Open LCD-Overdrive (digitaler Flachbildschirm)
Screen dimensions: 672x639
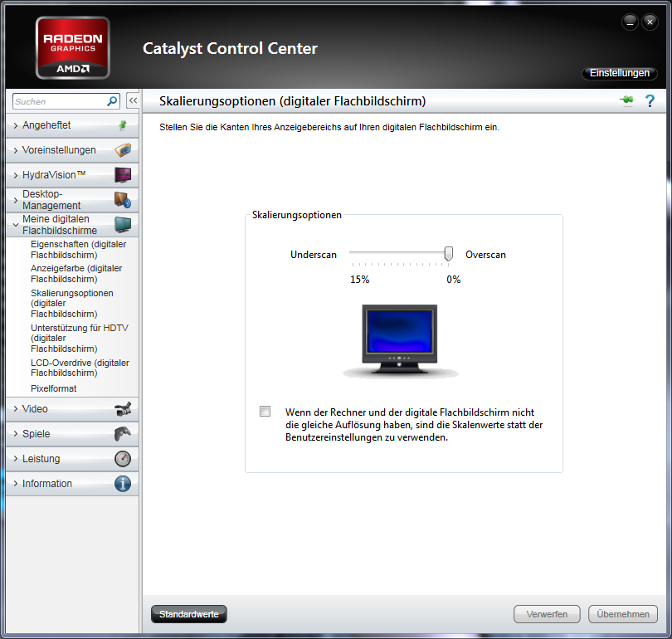pos(80,368)
